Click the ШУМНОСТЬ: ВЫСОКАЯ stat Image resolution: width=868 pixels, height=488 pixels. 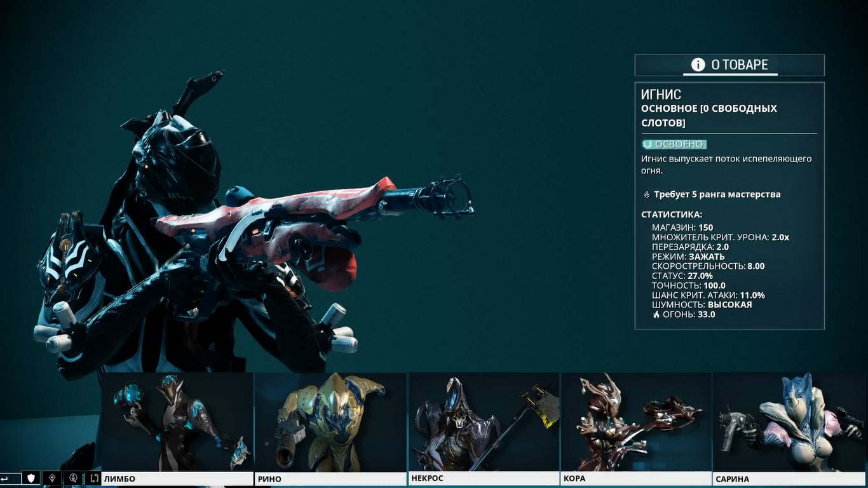pos(702,304)
